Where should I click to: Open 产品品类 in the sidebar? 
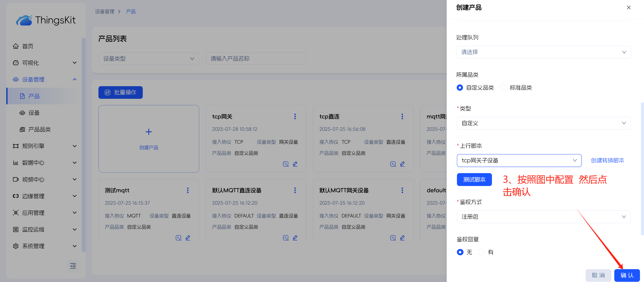(x=39, y=130)
